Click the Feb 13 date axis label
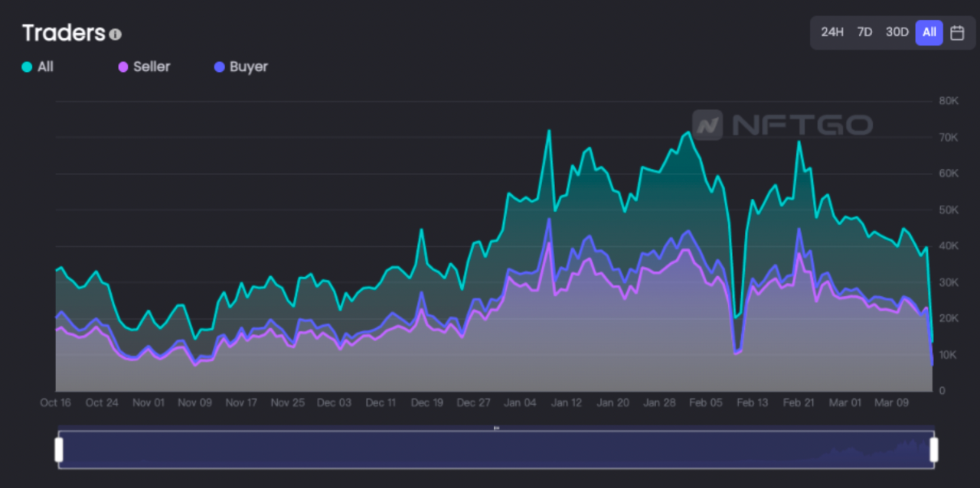980x488 pixels. coord(752,402)
